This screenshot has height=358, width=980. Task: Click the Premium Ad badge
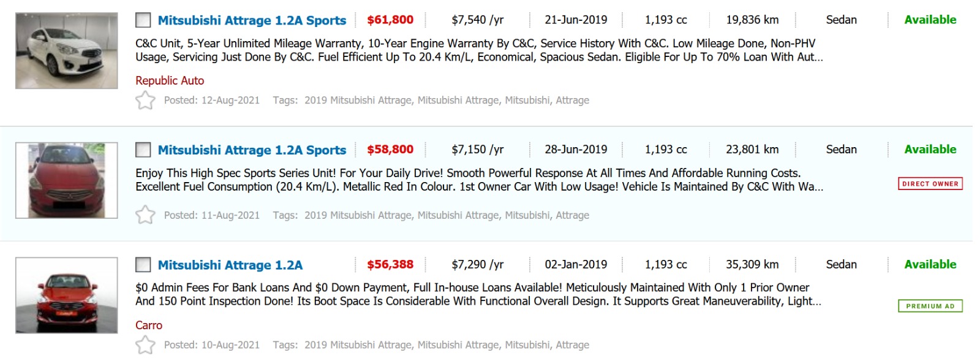tap(930, 306)
